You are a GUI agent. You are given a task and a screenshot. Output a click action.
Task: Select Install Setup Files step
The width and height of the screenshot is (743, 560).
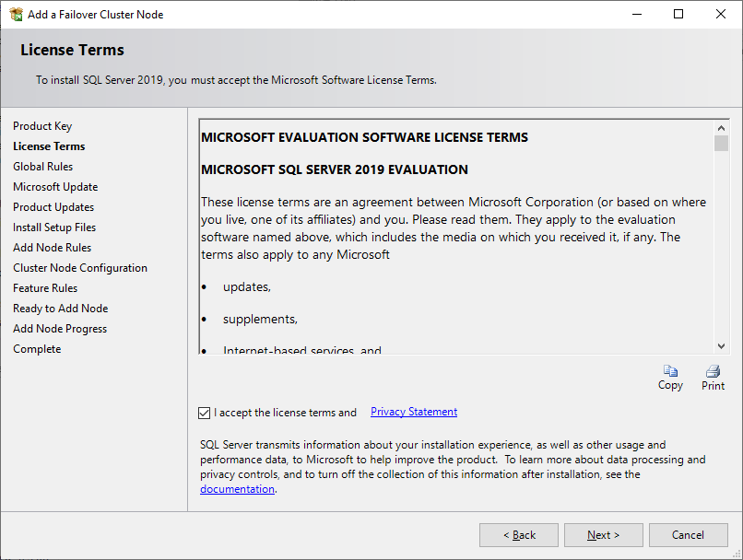point(54,227)
